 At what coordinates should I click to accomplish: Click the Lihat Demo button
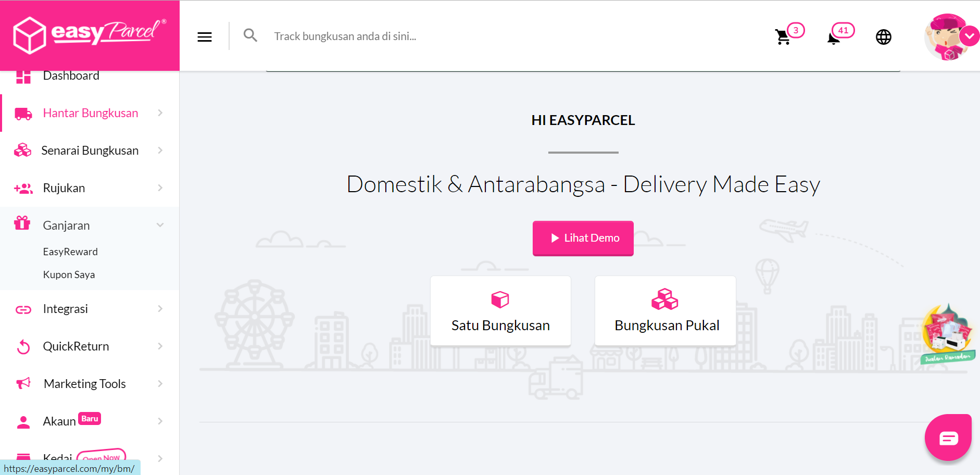[583, 238]
